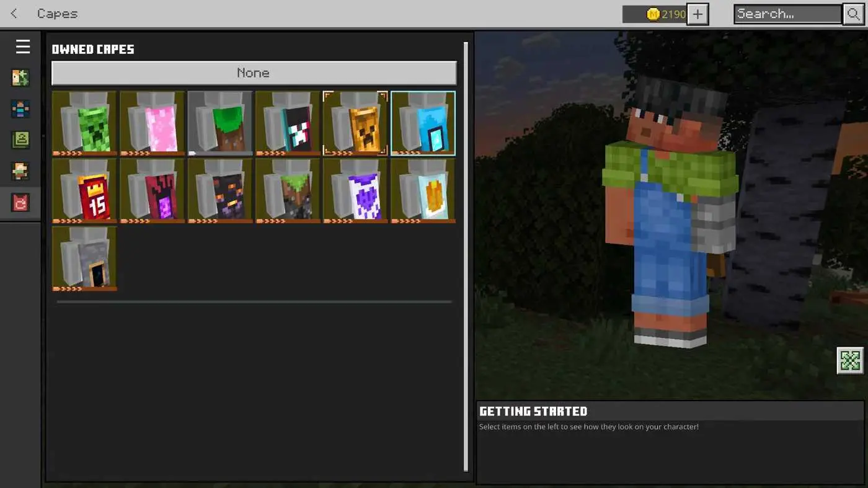The height and width of the screenshot is (488, 868).
Task: Select the pink cherry blossom cape
Action: click(x=153, y=123)
